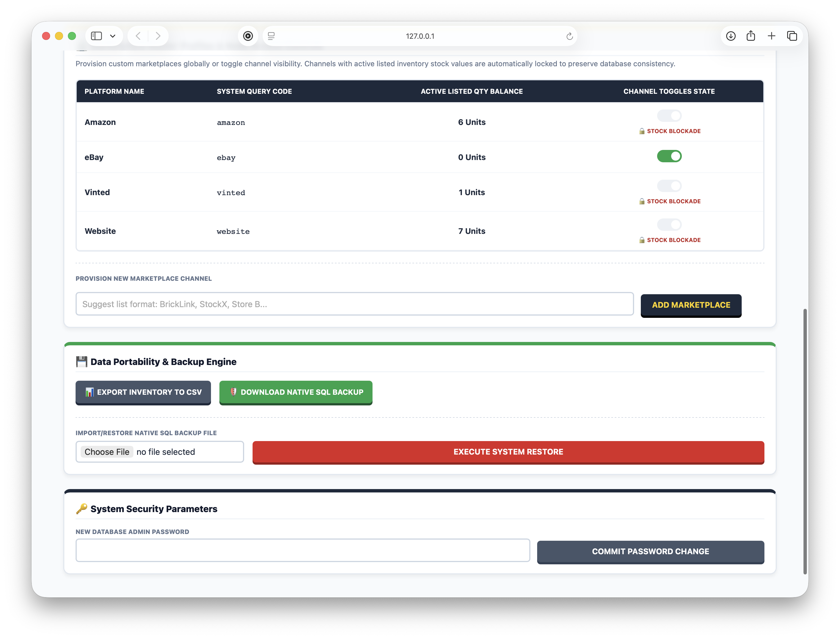Screen dimensions: 840x639
Task: Select the 'website' system query code
Action: coord(233,231)
